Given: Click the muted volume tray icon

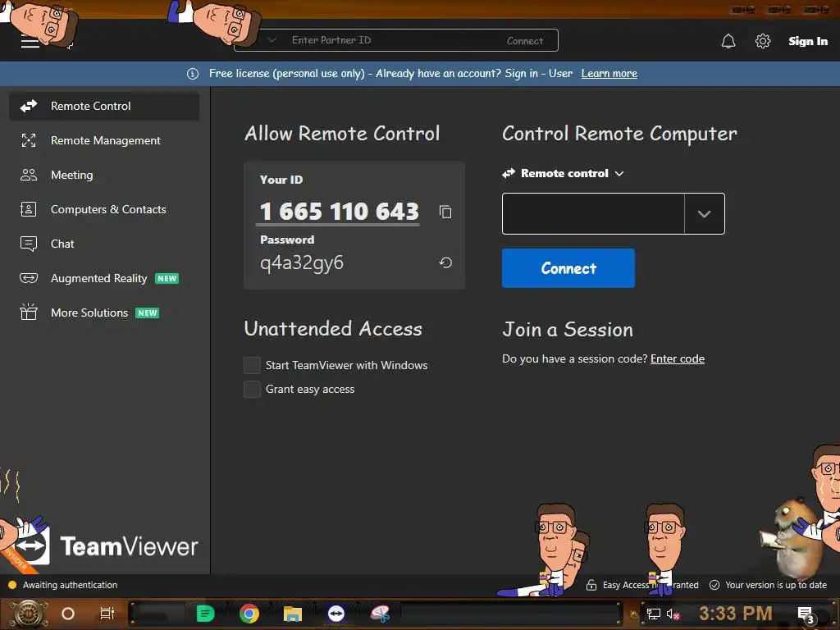Looking at the screenshot, I should pyautogui.click(x=673, y=614).
